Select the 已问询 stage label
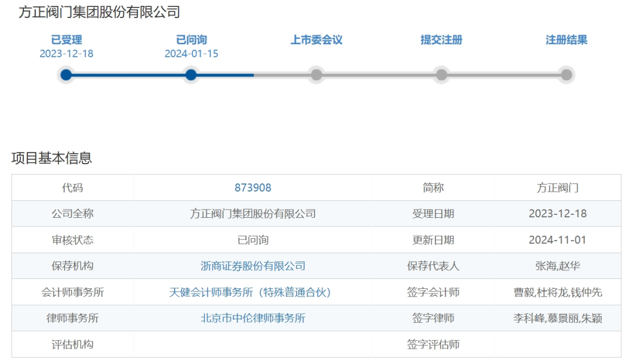629x364 pixels. tap(192, 40)
